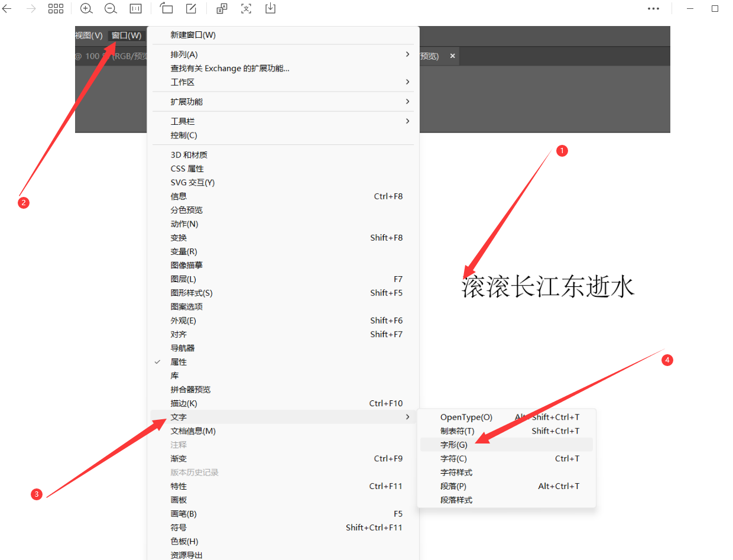The image size is (733, 560).
Task: Select the 滚滚长江东逝水 text on canvas
Action: [548, 287]
